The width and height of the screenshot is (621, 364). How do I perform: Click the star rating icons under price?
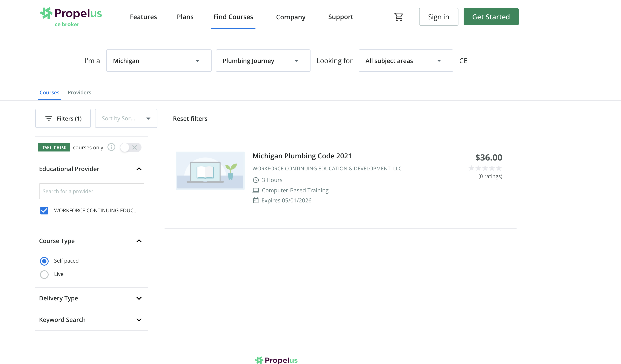tap(485, 168)
